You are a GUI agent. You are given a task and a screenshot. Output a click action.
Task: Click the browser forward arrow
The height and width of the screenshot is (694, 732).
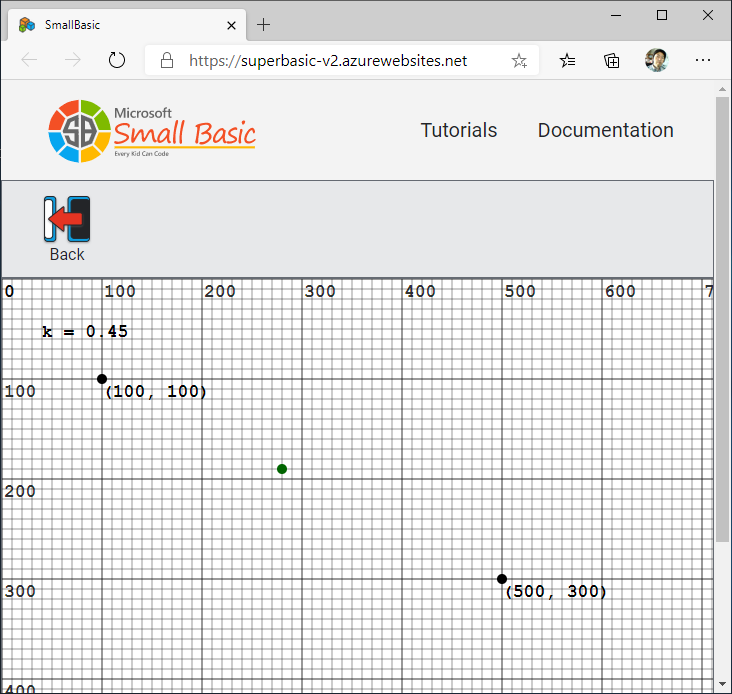(x=73, y=60)
